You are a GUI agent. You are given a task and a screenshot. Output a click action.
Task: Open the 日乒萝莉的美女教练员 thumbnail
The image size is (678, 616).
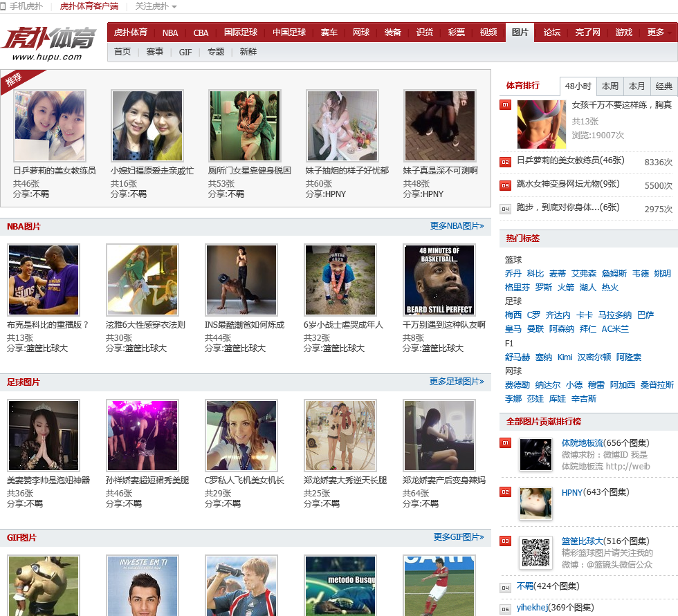click(50, 126)
